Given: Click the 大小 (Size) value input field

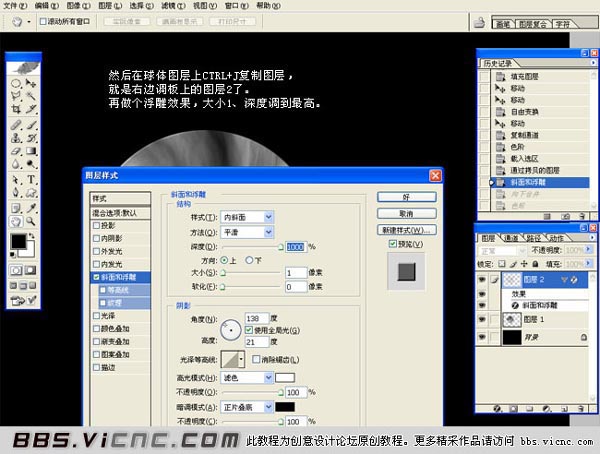Looking at the screenshot, I should point(295,272).
